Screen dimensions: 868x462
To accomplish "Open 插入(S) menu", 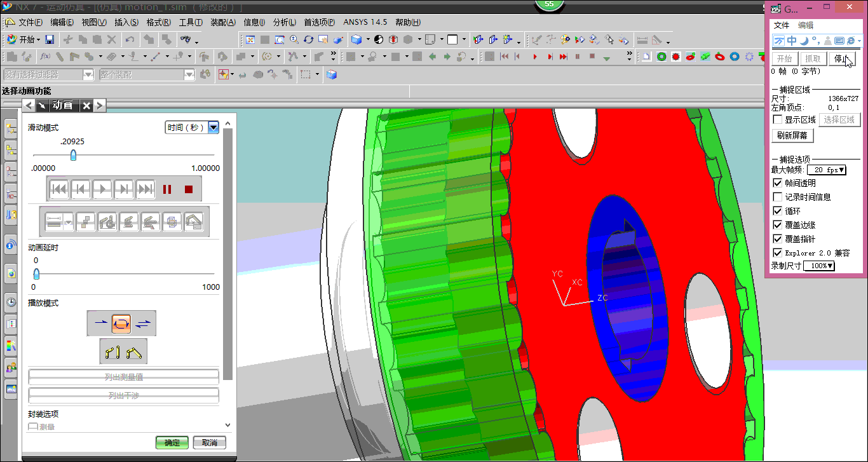I will click(x=126, y=22).
